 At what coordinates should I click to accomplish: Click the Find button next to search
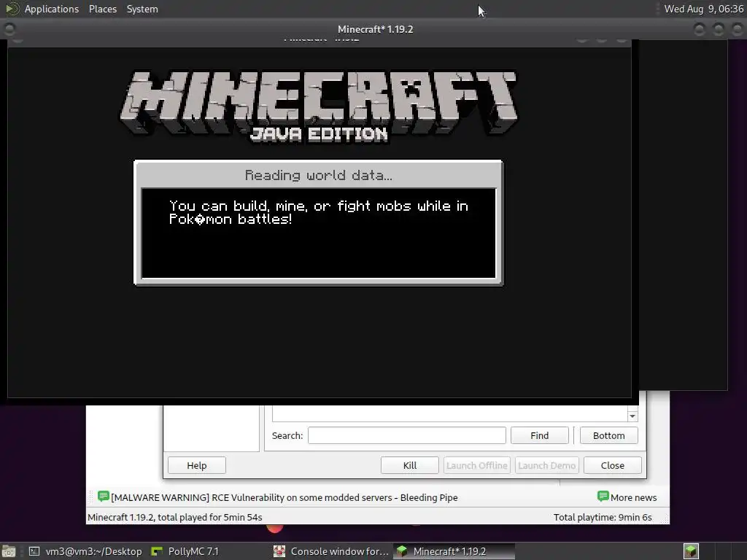click(x=540, y=435)
